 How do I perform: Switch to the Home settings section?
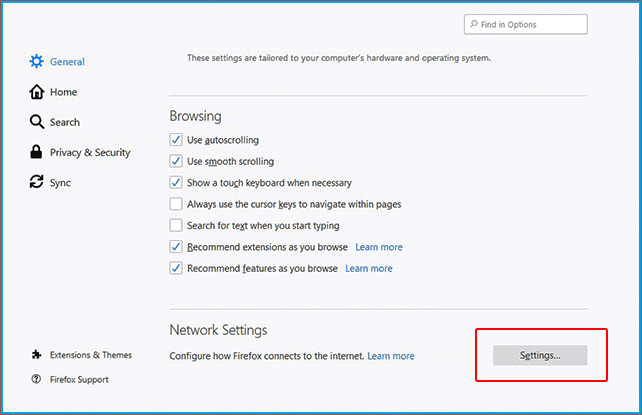pos(63,92)
